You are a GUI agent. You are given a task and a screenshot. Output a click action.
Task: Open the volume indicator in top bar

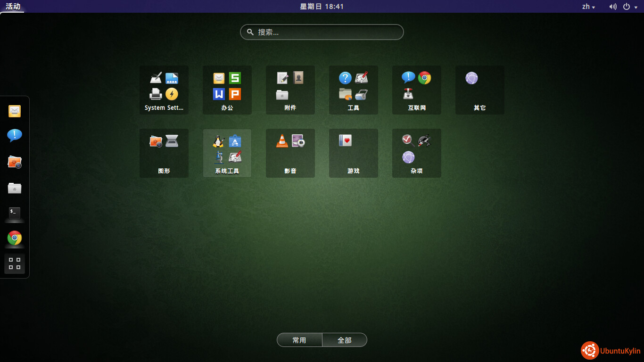pos(612,7)
